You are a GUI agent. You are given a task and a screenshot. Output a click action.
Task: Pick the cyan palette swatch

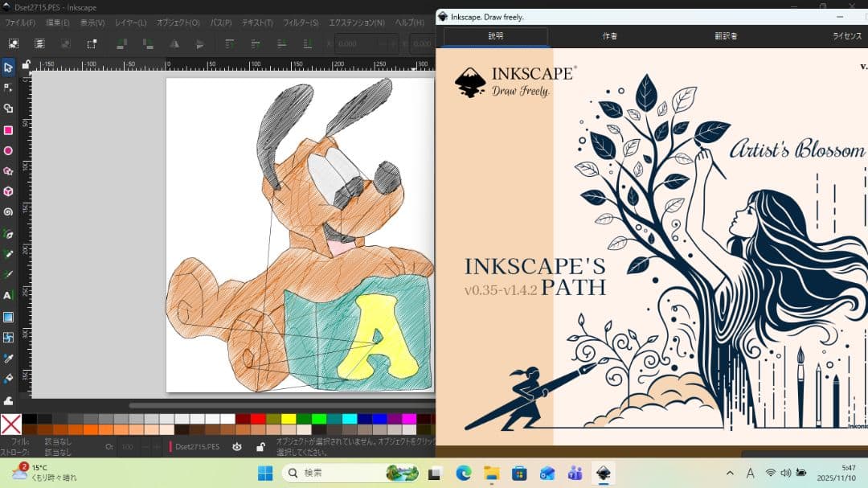coord(350,419)
